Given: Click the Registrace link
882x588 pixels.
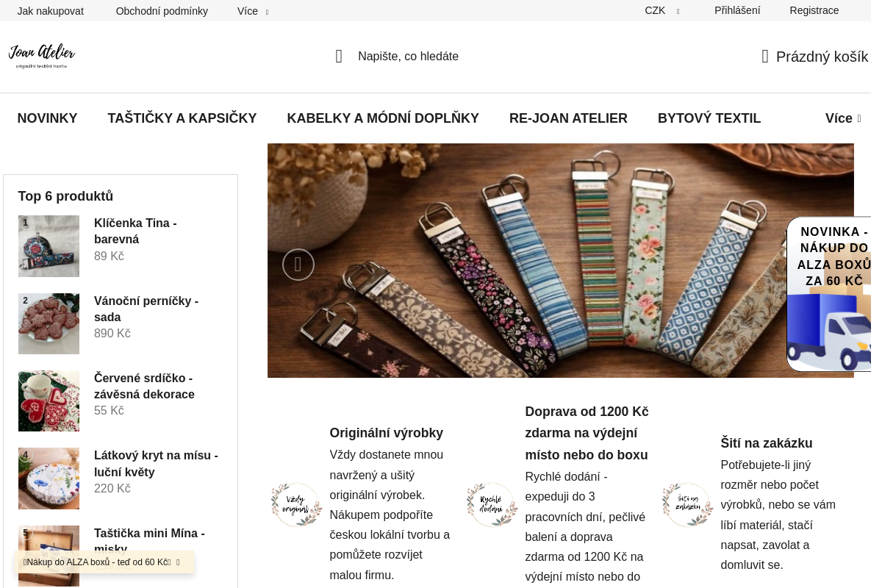Looking at the screenshot, I should (x=814, y=11).
